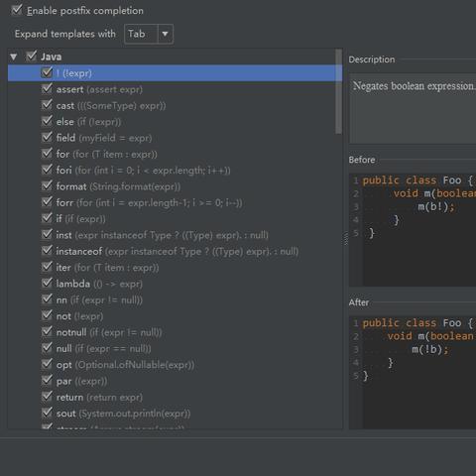Toggle the instanceof template checkbox
This screenshot has width=476, height=476.
point(47,251)
